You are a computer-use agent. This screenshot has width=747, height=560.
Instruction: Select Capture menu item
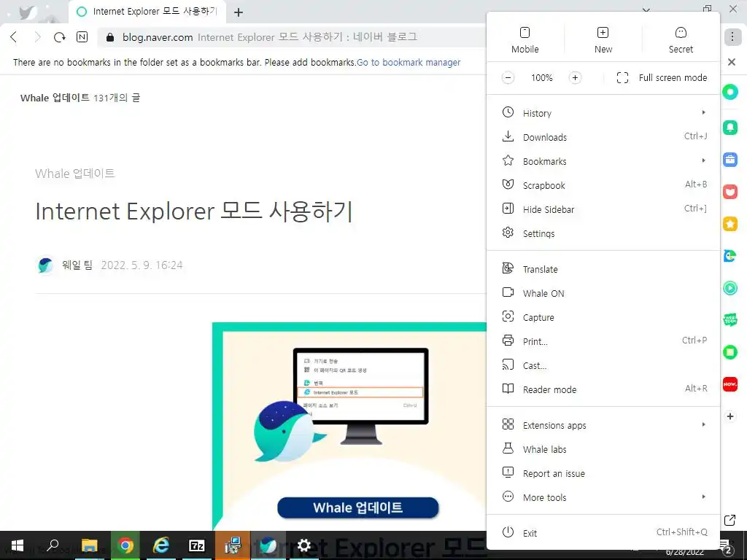click(603, 317)
